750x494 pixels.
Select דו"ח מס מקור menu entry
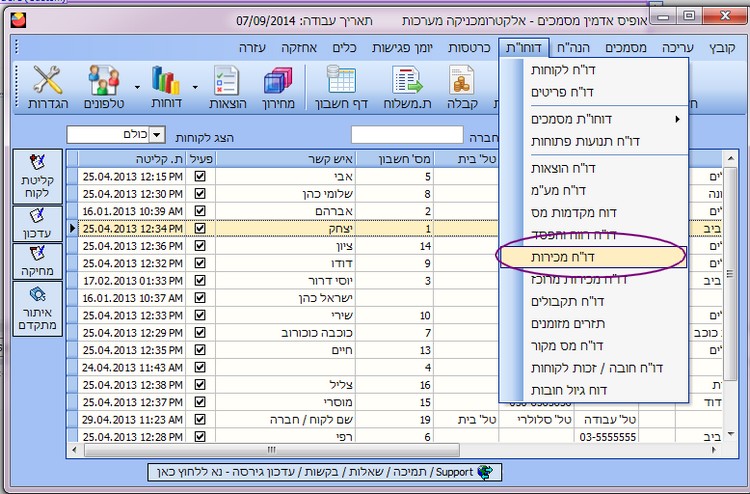point(593,346)
